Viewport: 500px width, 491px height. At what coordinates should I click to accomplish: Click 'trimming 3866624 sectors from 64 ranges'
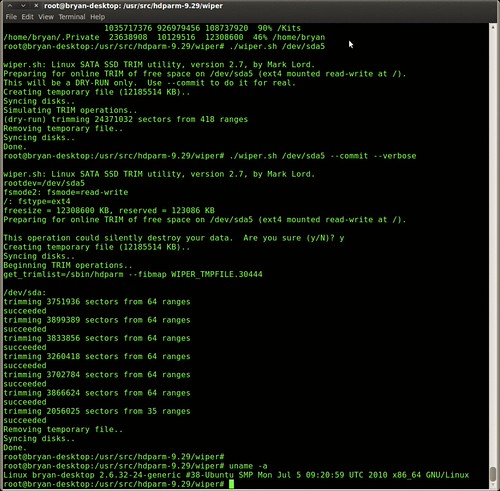(97, 393)
